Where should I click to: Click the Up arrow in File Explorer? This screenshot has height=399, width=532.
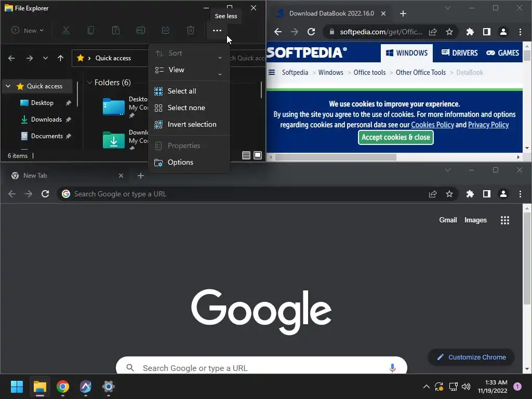60,58
